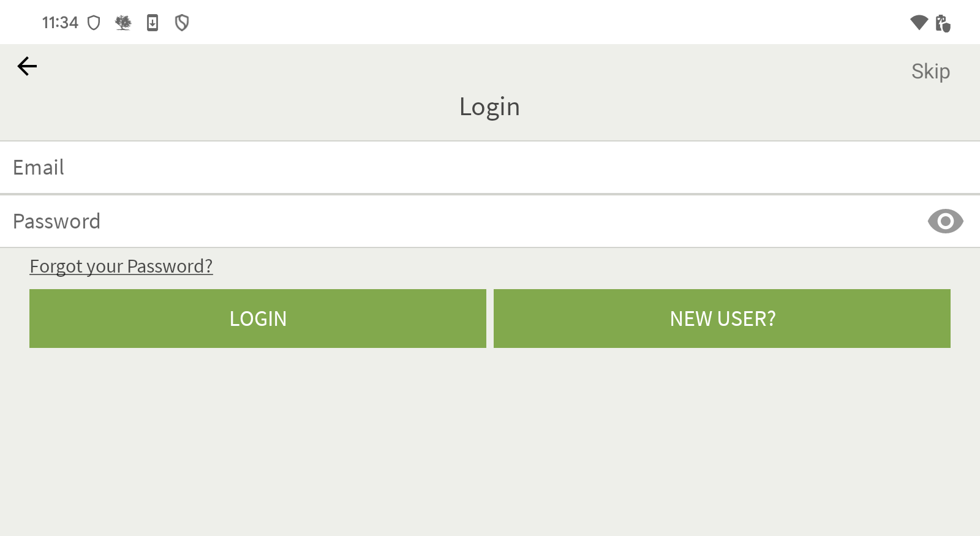Click the tree notification icon
The width and height of the screenshot is (980, 536).
coord(123,23)
